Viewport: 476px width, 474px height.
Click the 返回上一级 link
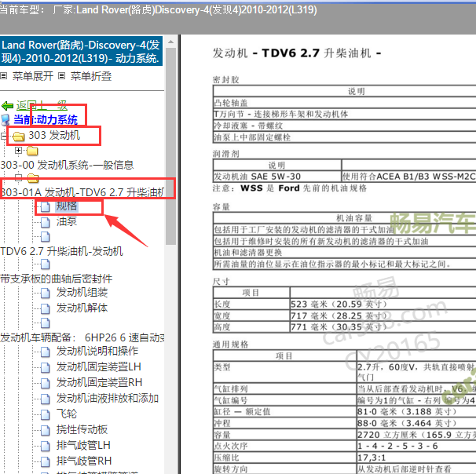[42, 106]
